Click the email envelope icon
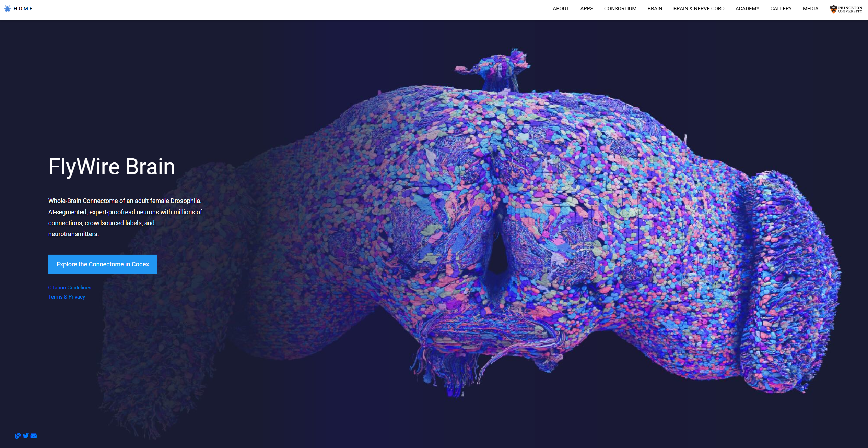Image resolution: width=868 pixels, height=448 pixels. coord(34,436)
